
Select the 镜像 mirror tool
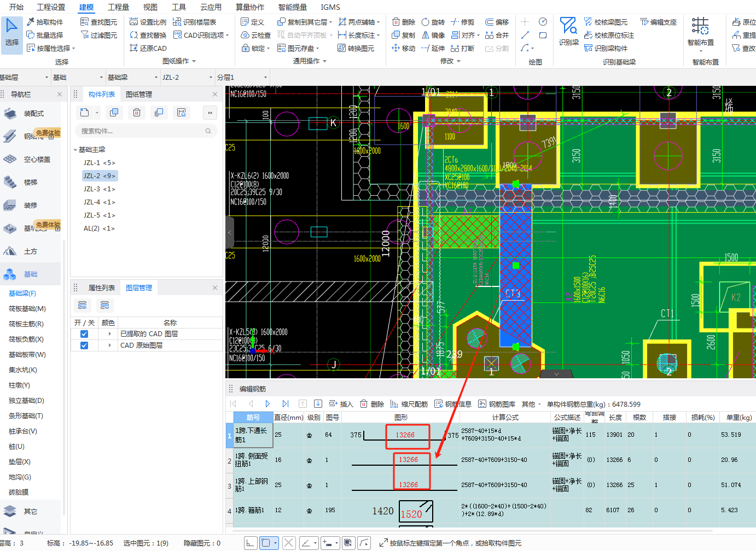(433, 35)
